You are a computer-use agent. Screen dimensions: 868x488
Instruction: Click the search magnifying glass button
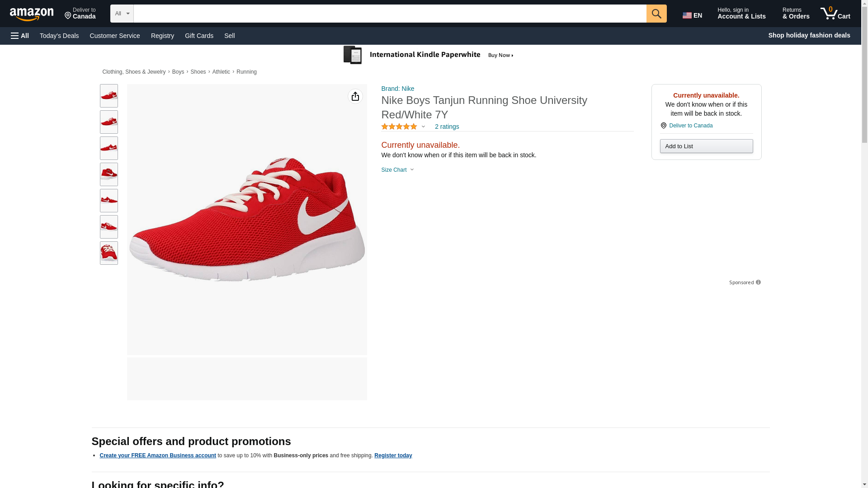click(656, 14)
